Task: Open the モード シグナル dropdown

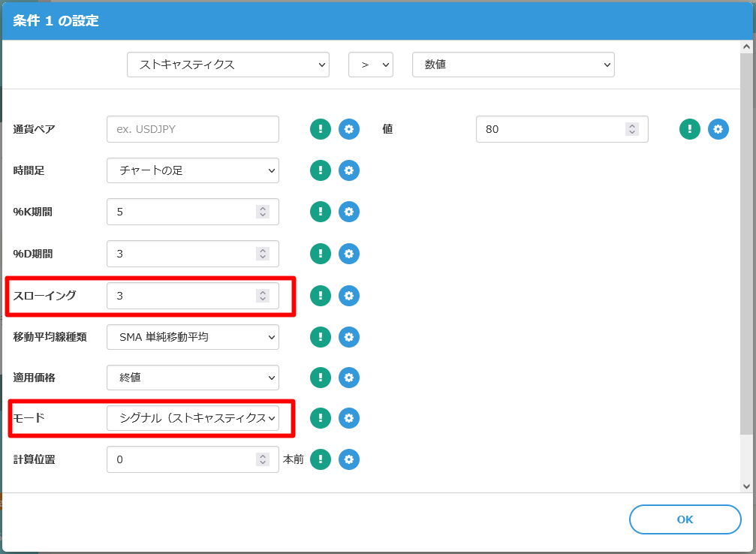Action: pyautogui.click(x=193, y=418)
